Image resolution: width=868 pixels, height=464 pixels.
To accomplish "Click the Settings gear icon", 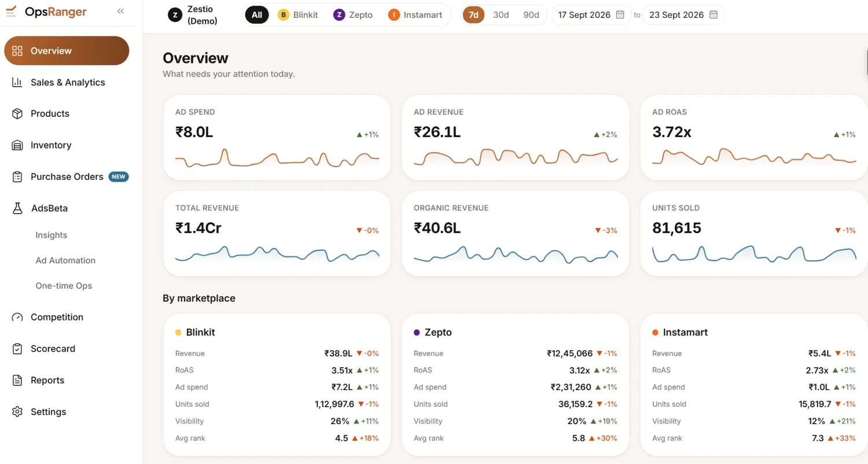I will click(x=17, y=411).
